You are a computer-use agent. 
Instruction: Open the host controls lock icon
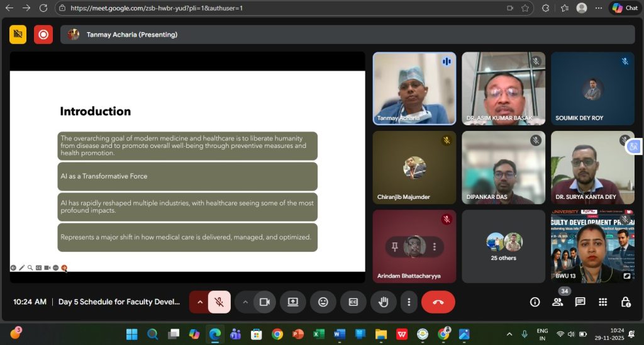(625, 302)
